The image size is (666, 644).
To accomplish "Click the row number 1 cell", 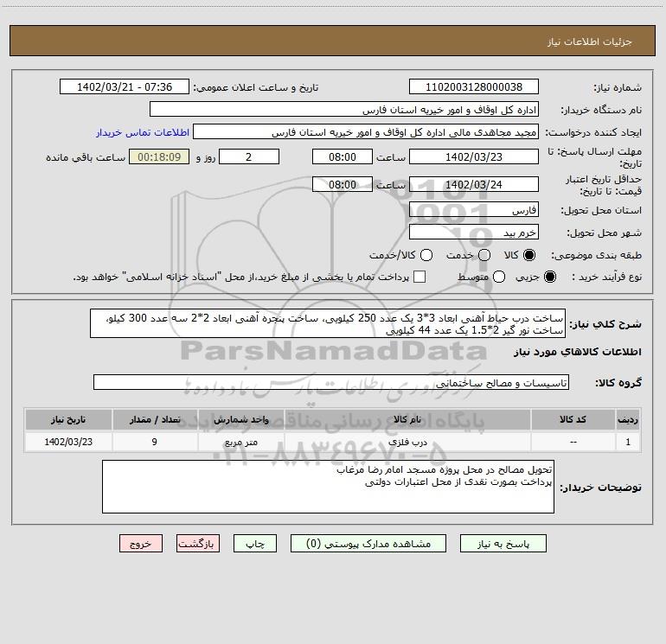I will (x=628, y=442).
